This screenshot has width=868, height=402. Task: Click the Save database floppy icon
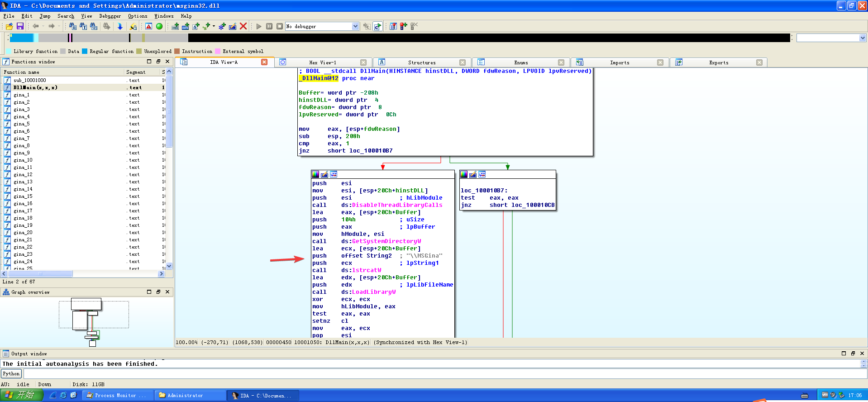pos(20,26)
